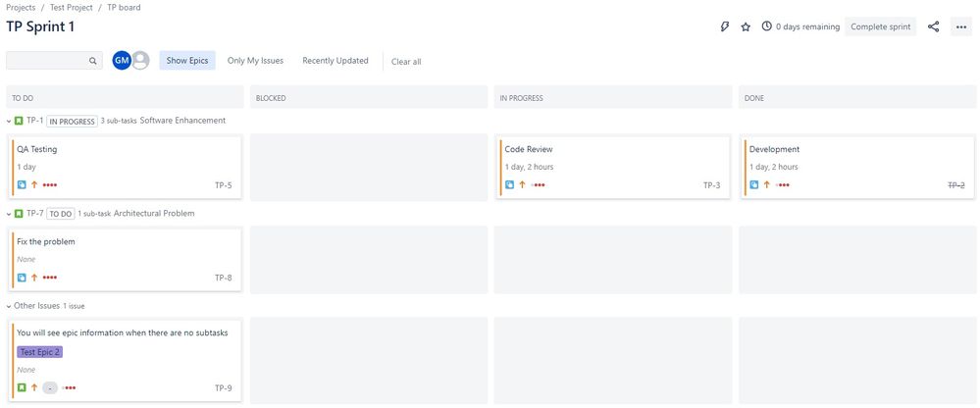The height and width of the screenshot is (408, 980).
Task: Click Complete sprint button
Action: point(881,26)
